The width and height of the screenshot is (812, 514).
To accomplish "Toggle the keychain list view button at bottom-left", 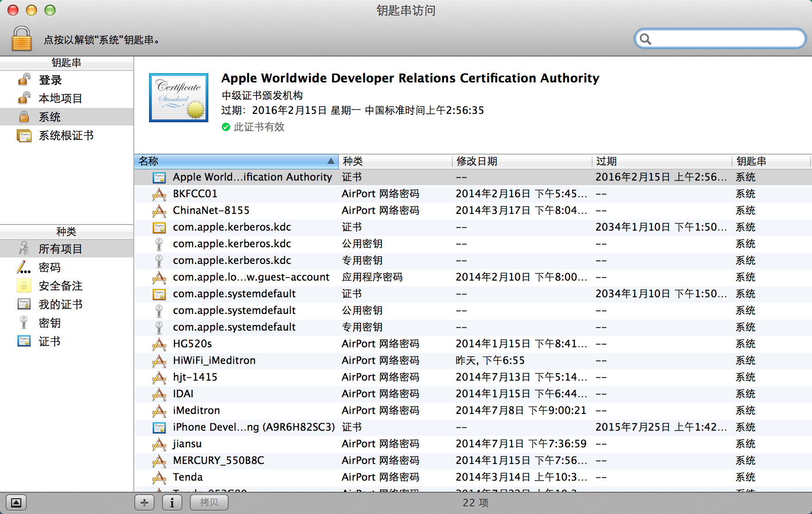I will point(16,502).
